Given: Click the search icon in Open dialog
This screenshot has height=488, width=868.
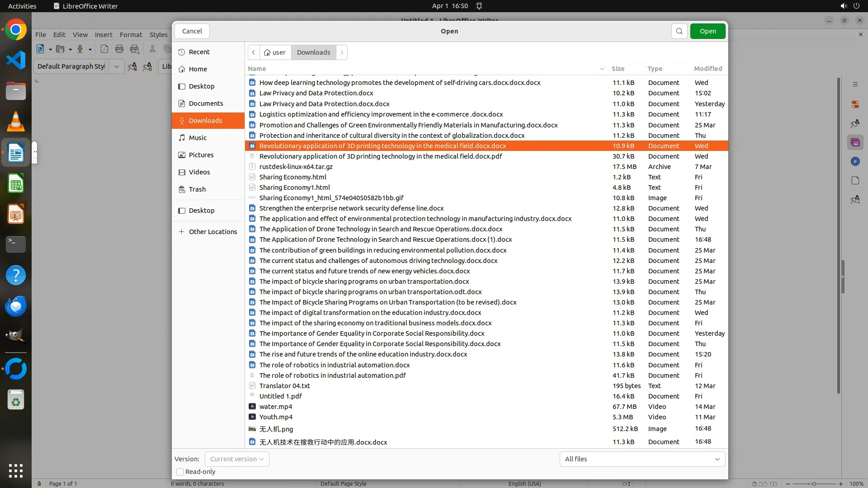Looking at the screenshot, I should point(679,31).
